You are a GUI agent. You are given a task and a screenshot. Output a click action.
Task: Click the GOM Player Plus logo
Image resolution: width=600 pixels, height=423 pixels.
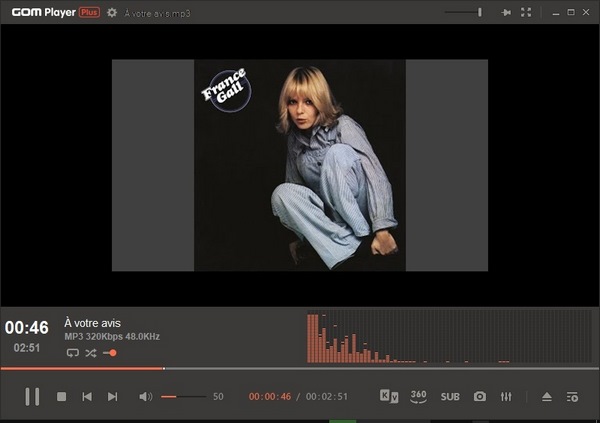(x=56, y=13)
